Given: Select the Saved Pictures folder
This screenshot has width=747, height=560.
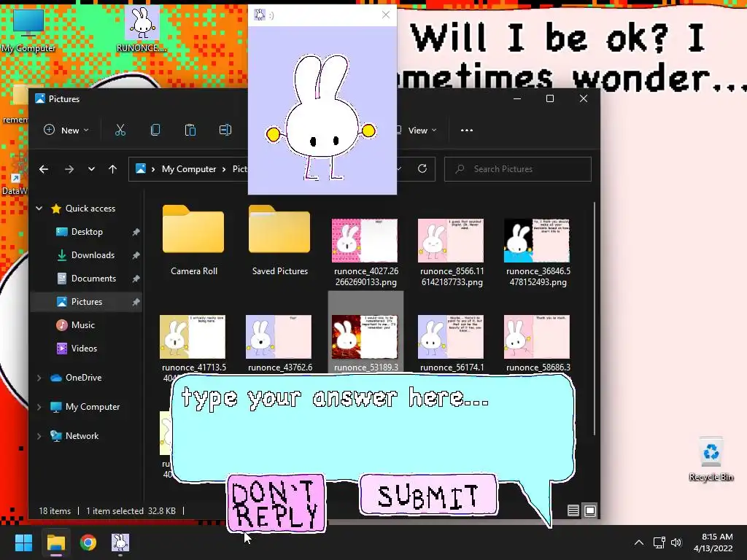Looking at the screenshot, I should 279,241.
